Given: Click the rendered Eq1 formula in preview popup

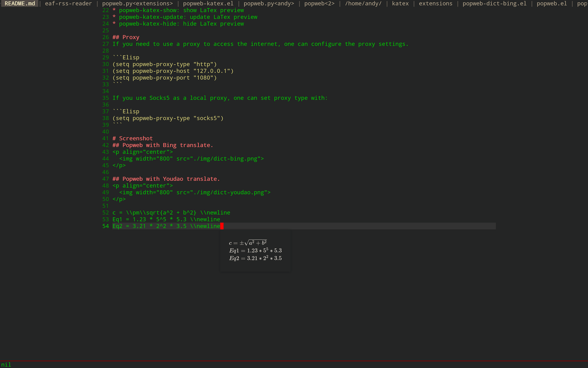Looking at the screenshot, I should (255, 250).
